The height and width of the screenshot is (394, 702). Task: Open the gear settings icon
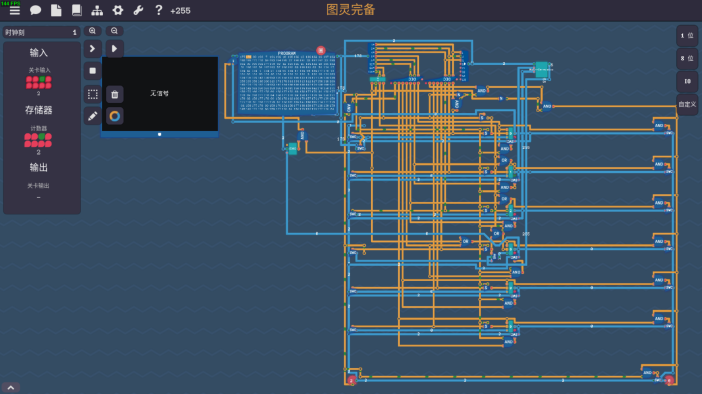click(118, 10)
